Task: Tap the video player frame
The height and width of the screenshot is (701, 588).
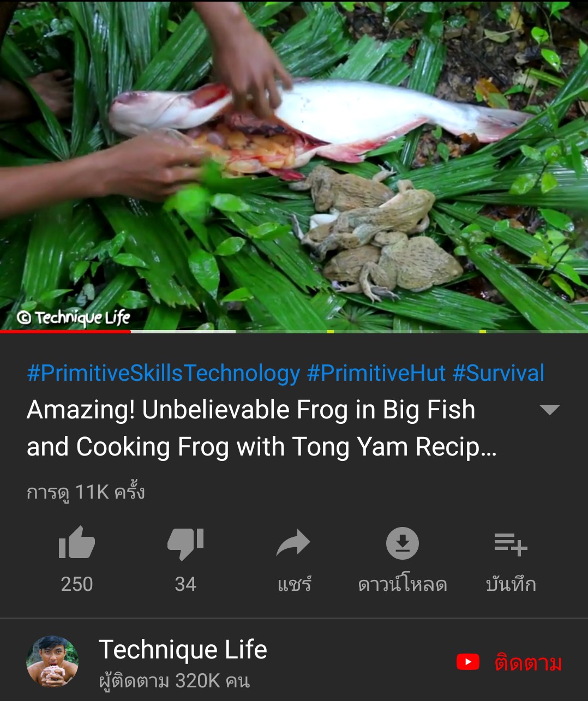Action: point(294,165)
